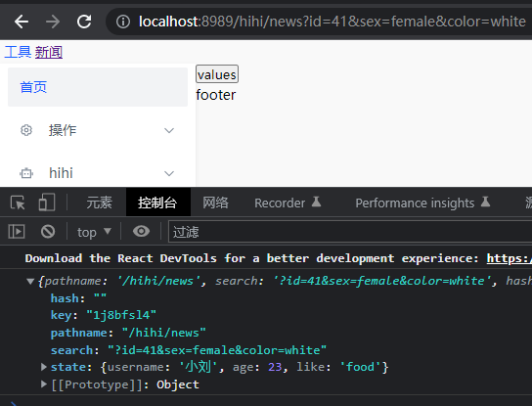This screenshot has width=532, height=406.
Task: Collapse the logged location object triangle
Action: (x=30, y=281)
